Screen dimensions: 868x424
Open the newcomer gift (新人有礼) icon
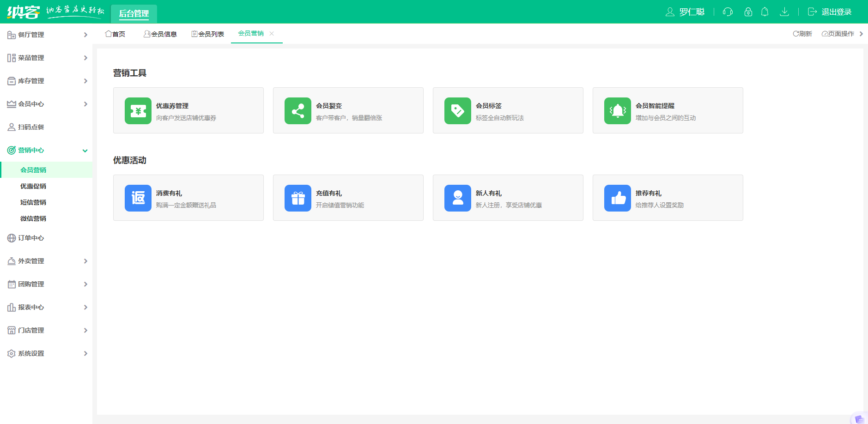click(457, 198)
